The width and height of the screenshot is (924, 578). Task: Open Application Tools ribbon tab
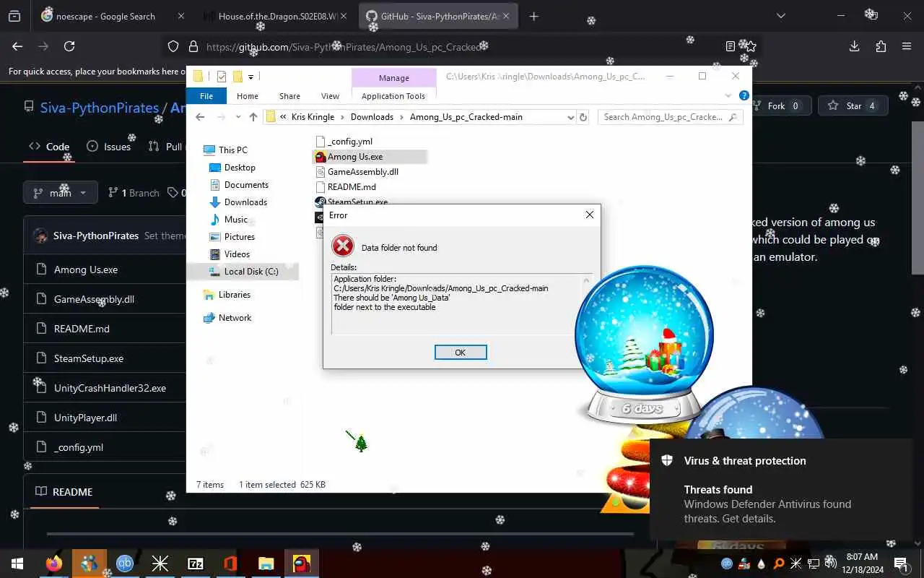point(393,96)
